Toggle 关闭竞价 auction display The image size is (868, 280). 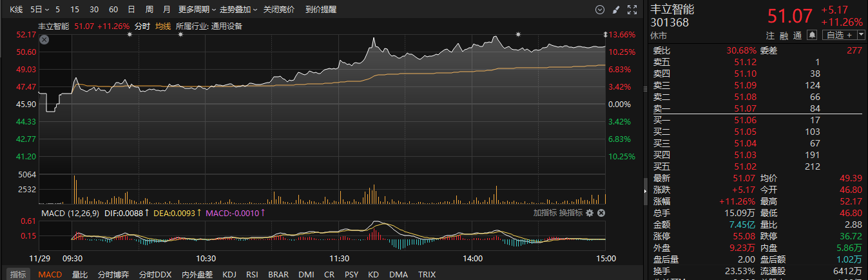coord(279,10)
